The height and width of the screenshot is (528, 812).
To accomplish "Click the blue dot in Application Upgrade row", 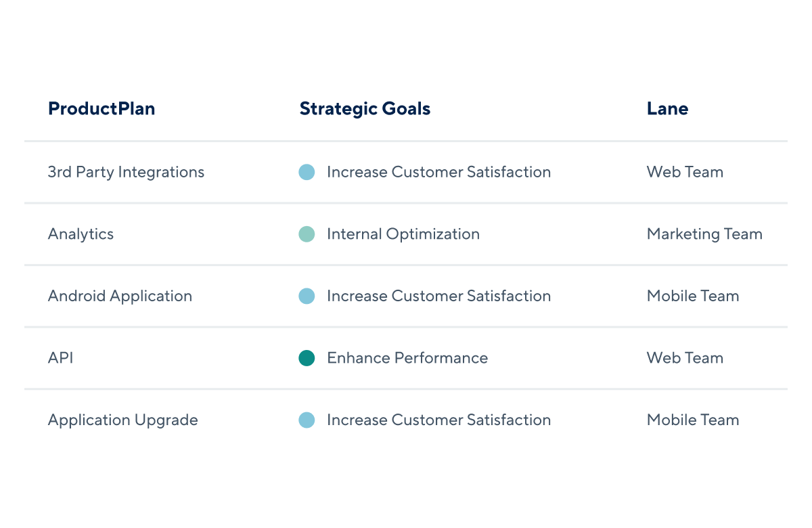I will [307, 420].
